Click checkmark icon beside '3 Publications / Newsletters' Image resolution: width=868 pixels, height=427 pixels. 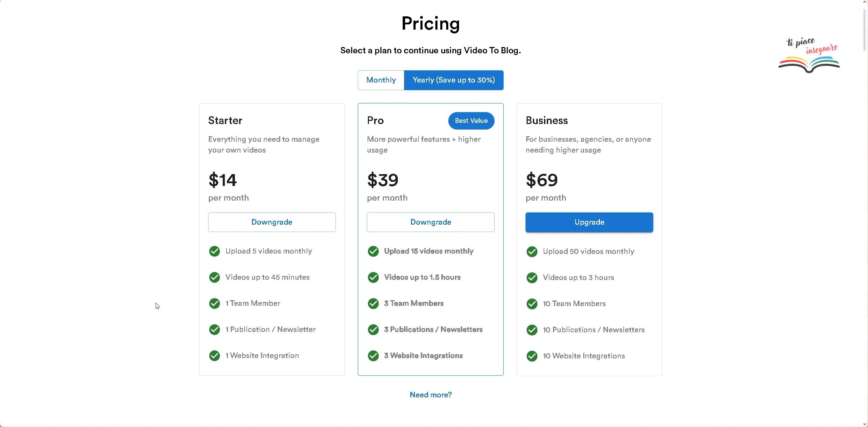(x=373, y=329)
